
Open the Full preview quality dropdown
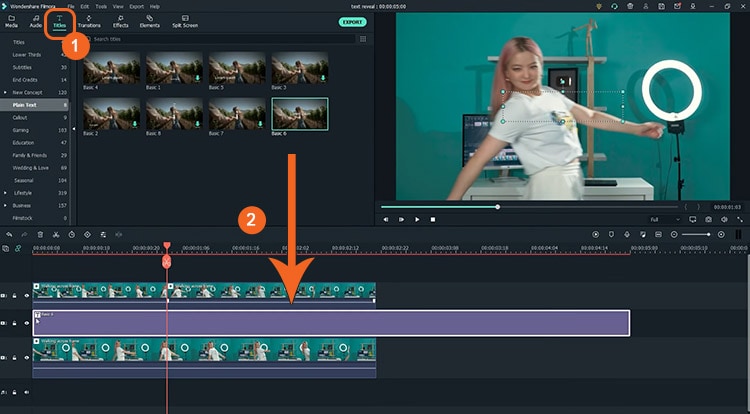point(664,219)
